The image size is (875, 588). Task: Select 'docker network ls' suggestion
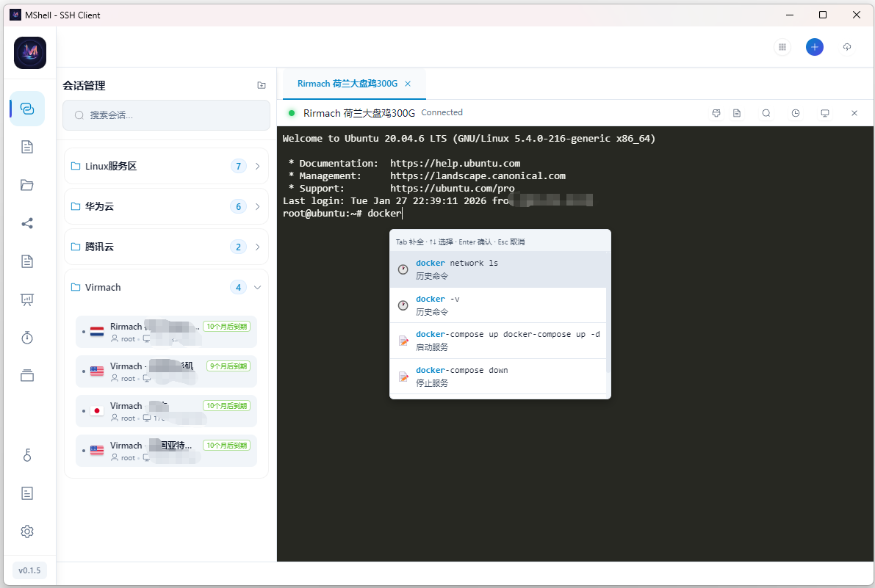pyautogui.click(x=498, y=269)
